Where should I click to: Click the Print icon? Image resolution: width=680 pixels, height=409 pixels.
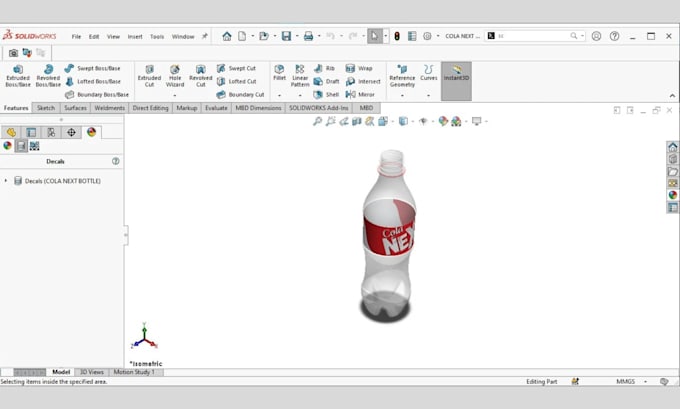point(308,36)
